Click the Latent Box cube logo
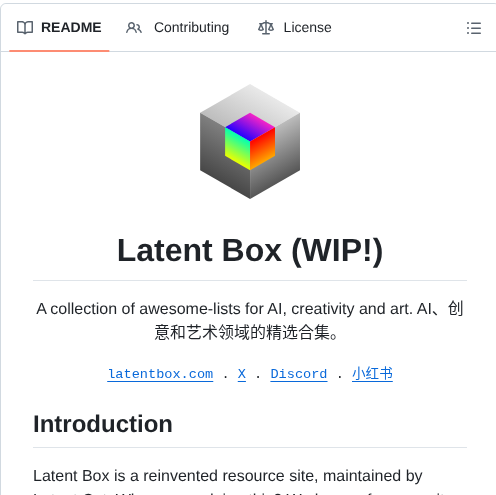Image resolution: width=496 pixels, height=495 pixels. 250,141
